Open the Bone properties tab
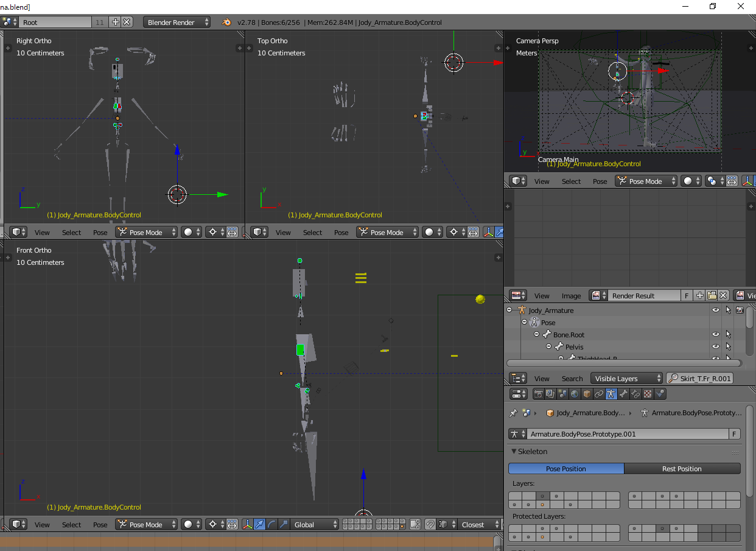 tap(624, 394)
